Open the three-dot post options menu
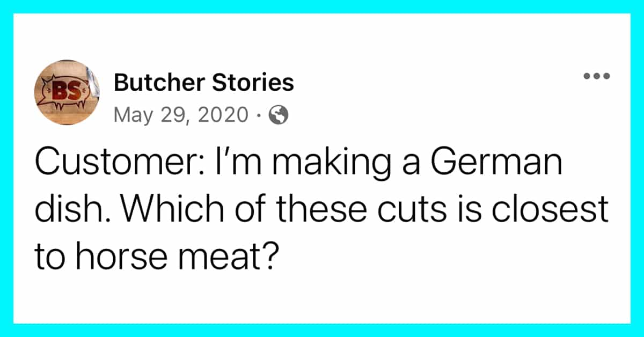This screenshot has height=337, width=644. 597,76
